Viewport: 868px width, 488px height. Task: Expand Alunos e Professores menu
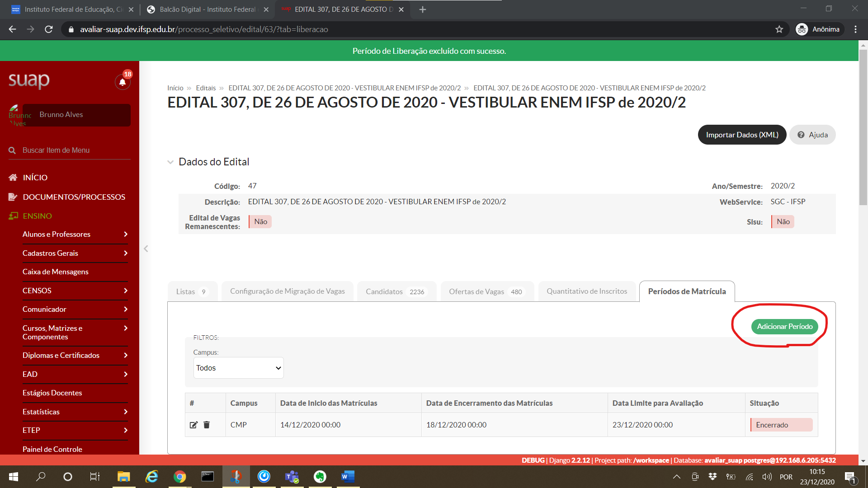tap(75, 234)
